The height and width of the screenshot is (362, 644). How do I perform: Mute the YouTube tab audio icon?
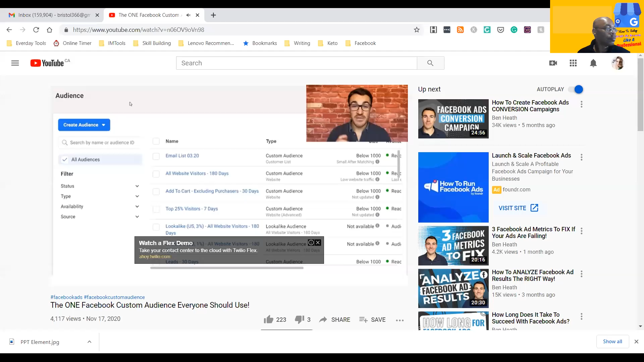click(x=188, y=15)
